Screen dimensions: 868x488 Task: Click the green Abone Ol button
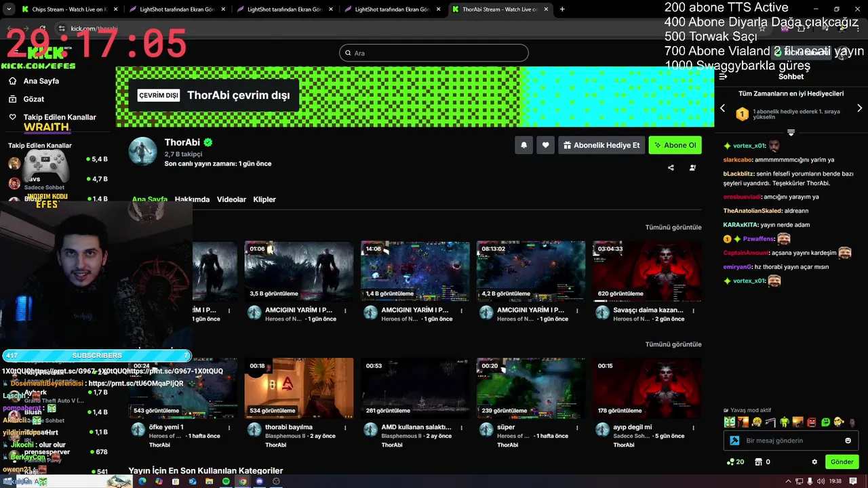675,145
